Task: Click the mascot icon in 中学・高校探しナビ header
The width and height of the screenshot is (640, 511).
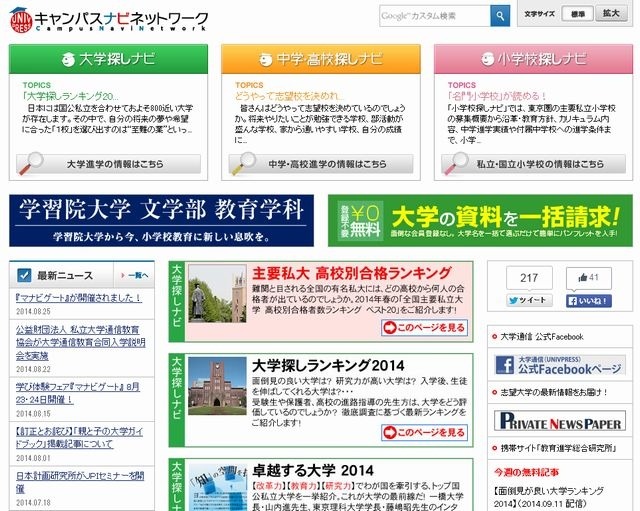Action: (265, 60)
